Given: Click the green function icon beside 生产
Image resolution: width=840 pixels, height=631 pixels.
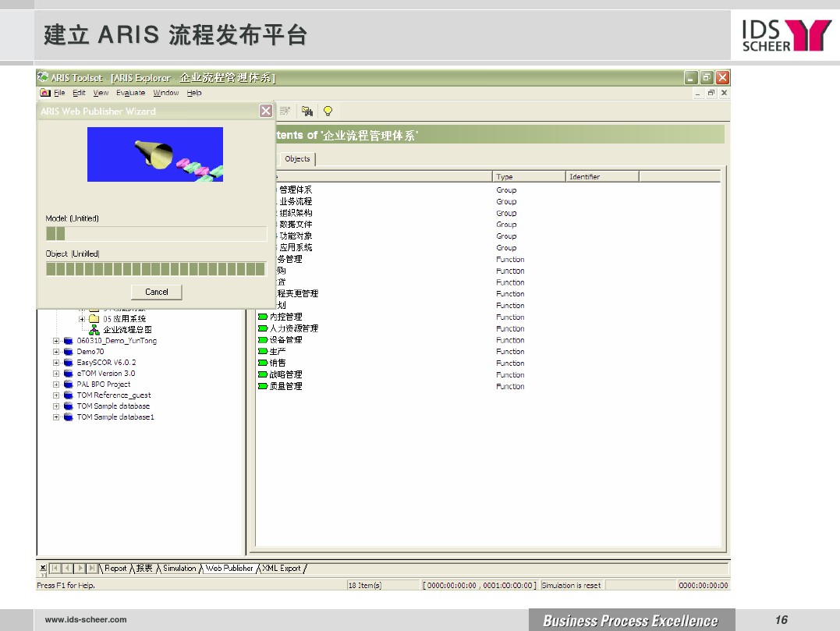Looking at the screenshot, I should 263,352.
